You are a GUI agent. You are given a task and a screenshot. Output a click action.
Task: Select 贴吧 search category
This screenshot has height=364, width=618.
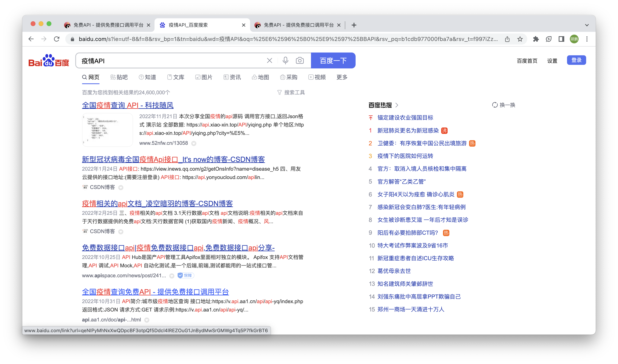point(119,77)
